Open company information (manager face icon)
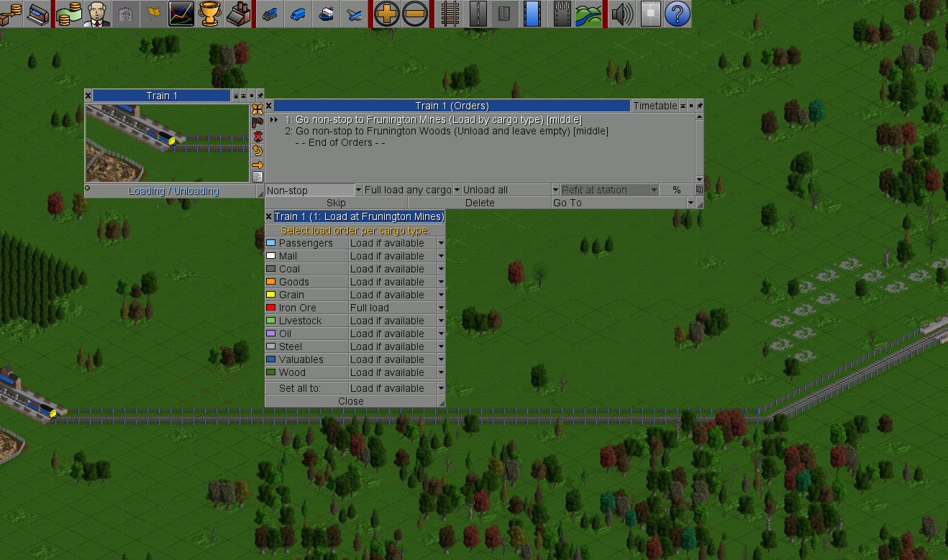Viewport: 948px width, 560px height. pos(96,14)
